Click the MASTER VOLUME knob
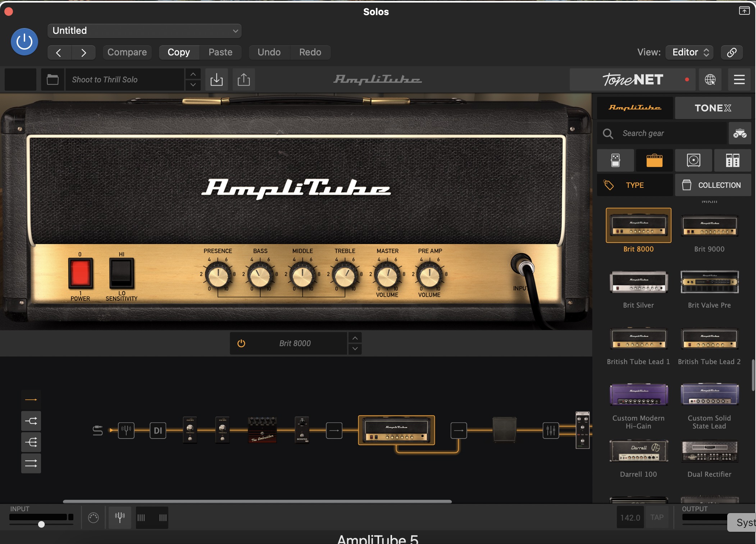This screenshot has height=544, width=756. click(387, 276)
